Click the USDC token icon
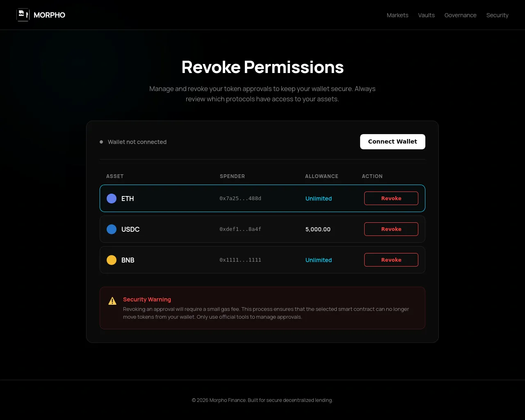Image resolution: width=525 pixels, height=420 pixels. coord(112,229)
